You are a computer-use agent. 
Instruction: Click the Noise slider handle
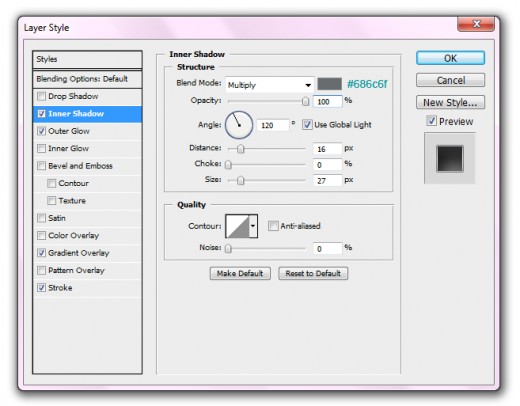[x=228, y=248]
